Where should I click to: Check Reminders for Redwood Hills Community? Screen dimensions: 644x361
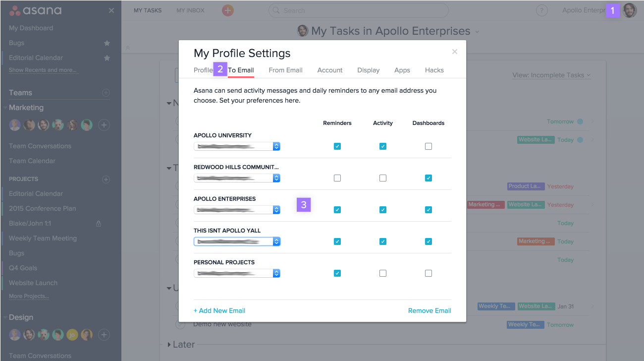click(337, 178)
